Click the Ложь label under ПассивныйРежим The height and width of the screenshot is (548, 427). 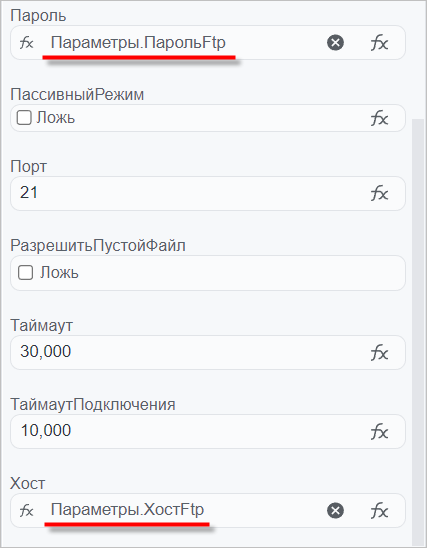[x=56, y=118]
